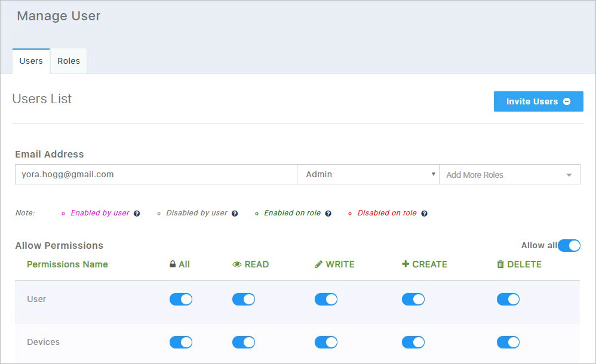Image resolution: width=596 pixels, height=364 pixels.
Task: Switch to the Roles tab
Action: point(69,61)
